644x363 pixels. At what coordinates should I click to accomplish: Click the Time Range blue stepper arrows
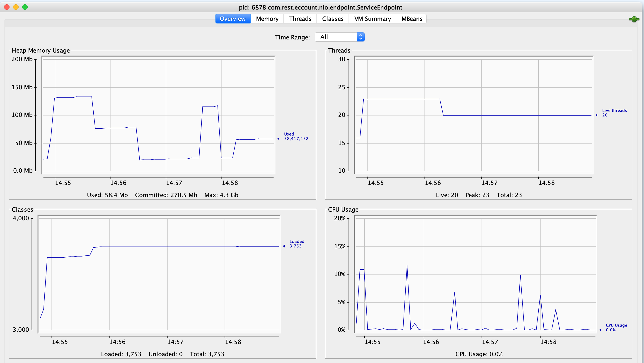[361, 37]
